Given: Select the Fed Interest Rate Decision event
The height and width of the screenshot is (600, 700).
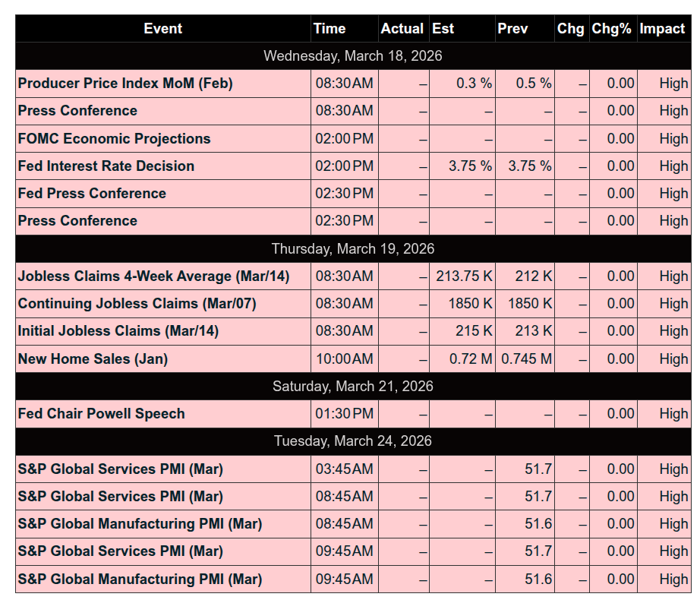Looking at the screenshot, I should click(106, 166).
